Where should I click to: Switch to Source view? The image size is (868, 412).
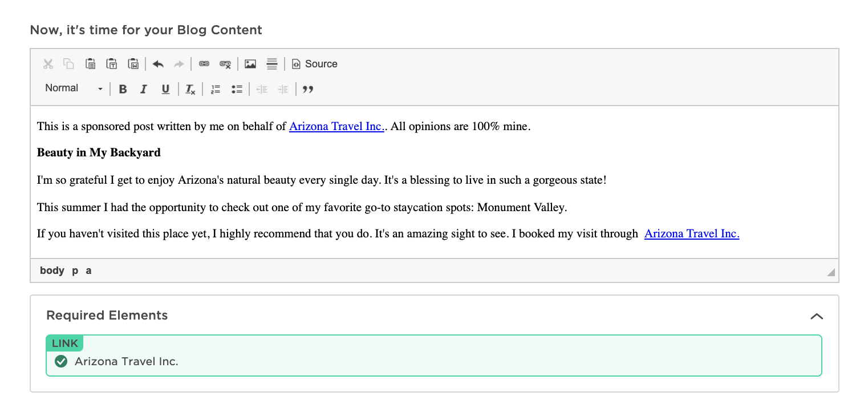[x=315, y=64]
